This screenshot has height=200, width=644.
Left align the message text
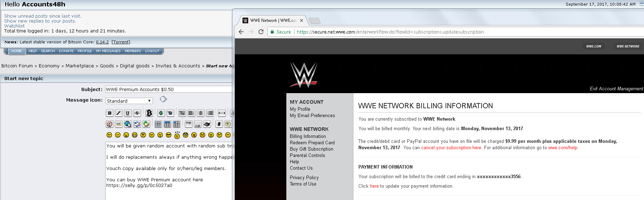pyautogui.click(x=191, y=113)
